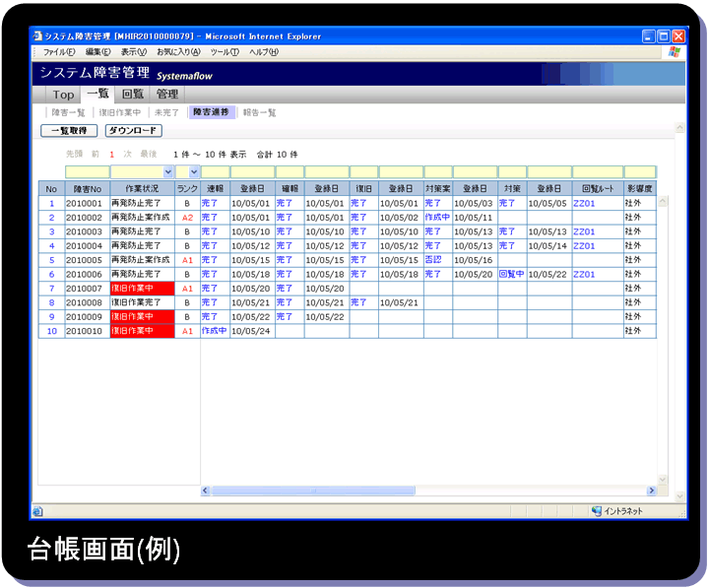Open the 作業状況 filter dropdown
The width and height of the screenshot is (709, 588).
(168, 172)
